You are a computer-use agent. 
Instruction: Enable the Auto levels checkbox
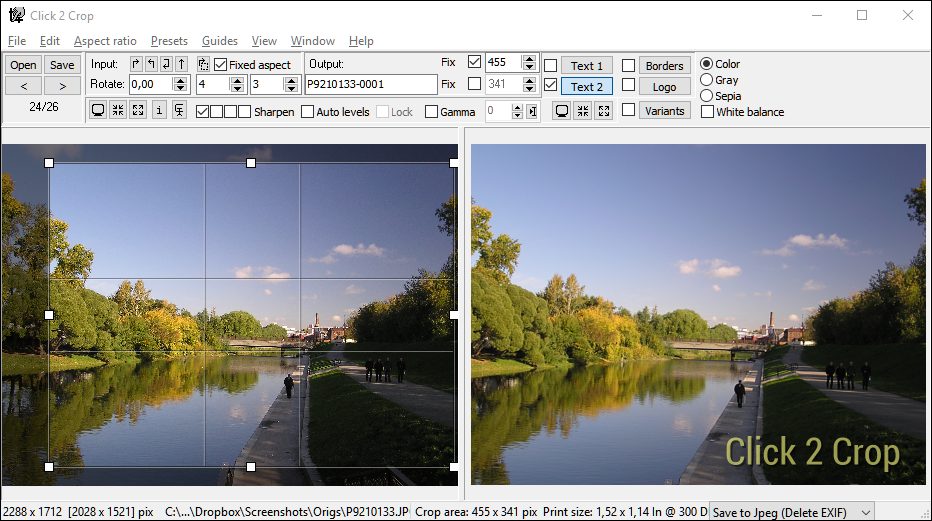click(x=308, y=112)
